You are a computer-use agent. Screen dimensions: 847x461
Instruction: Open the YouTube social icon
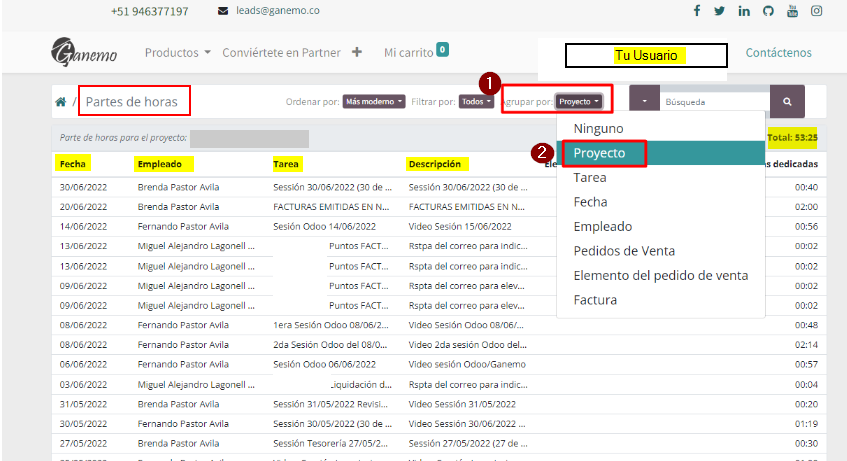792,11
